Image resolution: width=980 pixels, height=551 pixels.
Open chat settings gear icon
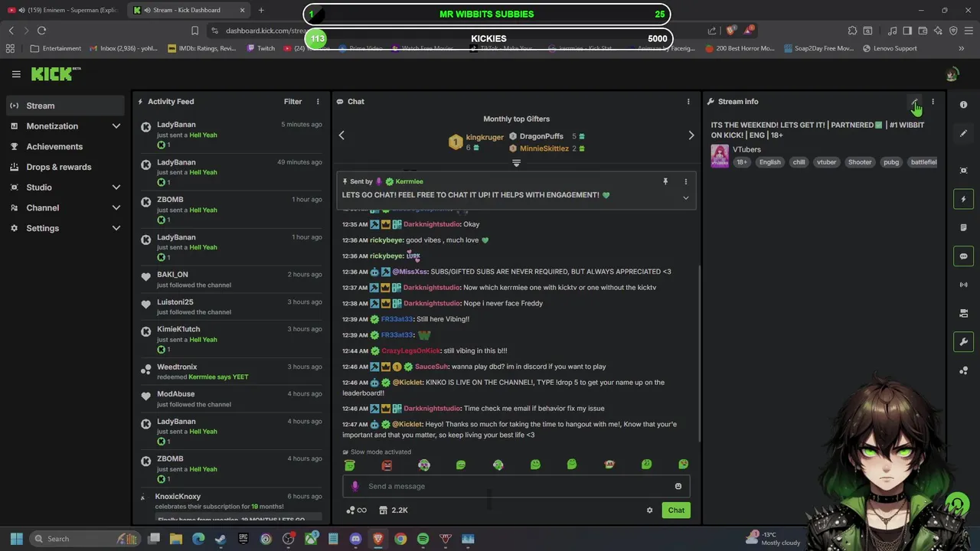(649, 510)
